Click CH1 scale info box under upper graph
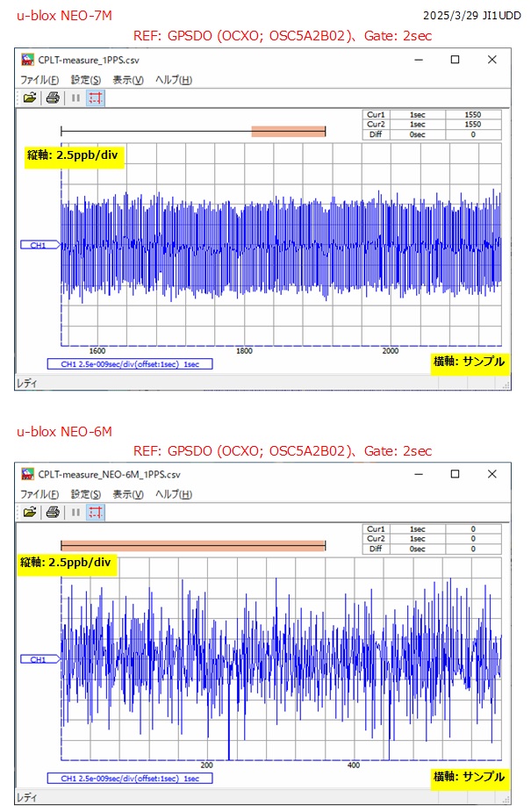This screenshot has width=531, height=812. [x=130, y=363]
